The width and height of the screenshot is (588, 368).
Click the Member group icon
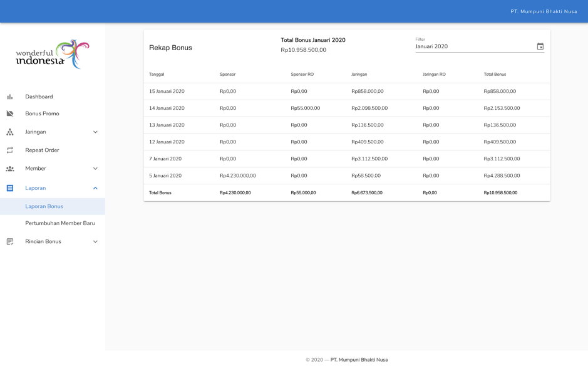pyautogui.click(x=10, y=169)
